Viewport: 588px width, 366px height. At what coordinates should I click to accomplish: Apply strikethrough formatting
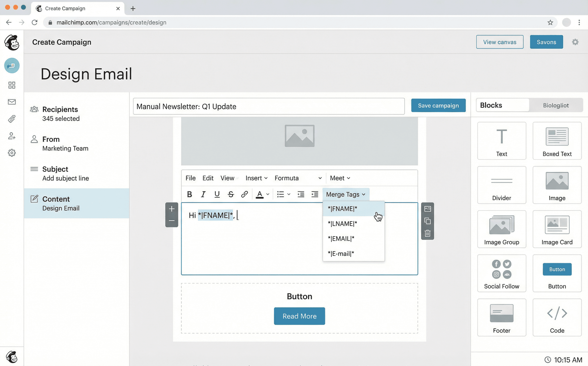[231, 194]
